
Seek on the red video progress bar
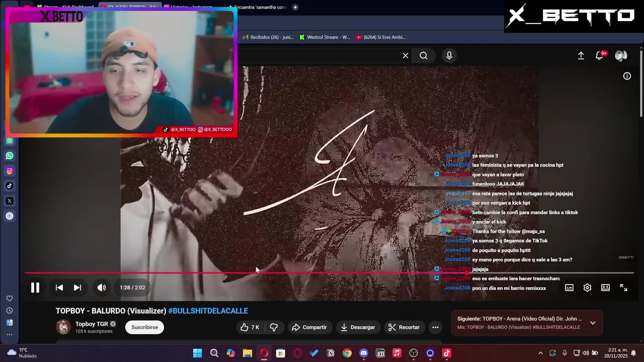(330, 273)
